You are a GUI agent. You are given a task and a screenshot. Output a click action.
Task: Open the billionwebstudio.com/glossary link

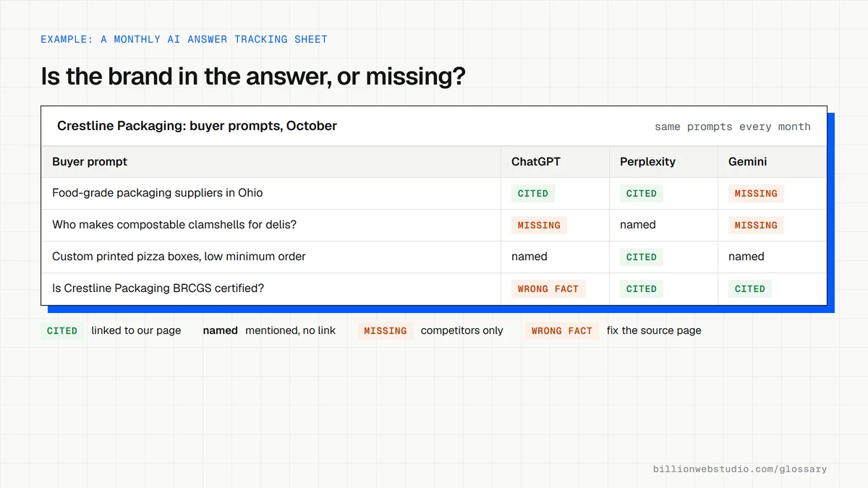coord(740,469)
